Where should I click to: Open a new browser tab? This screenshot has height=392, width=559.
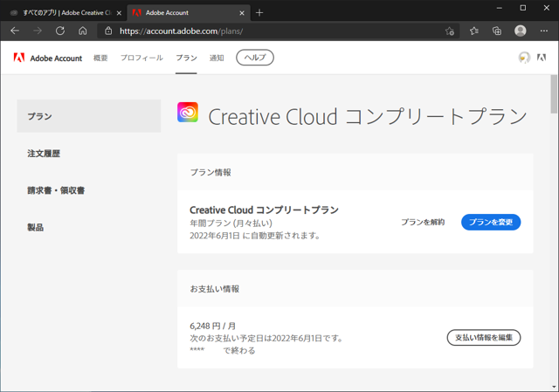click(x=259, y=13)
